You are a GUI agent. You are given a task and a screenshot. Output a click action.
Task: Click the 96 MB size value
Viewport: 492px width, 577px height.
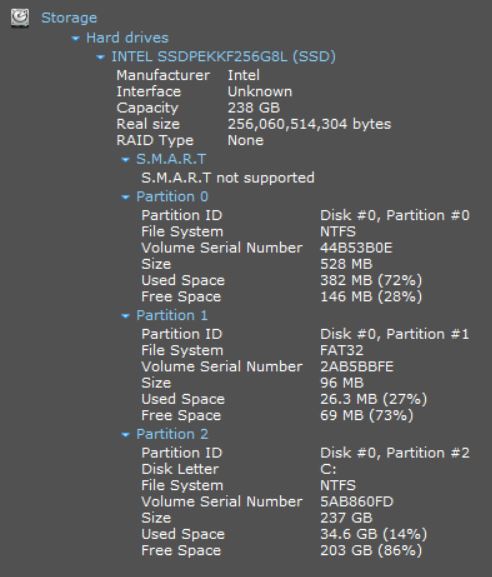(342, 383)
